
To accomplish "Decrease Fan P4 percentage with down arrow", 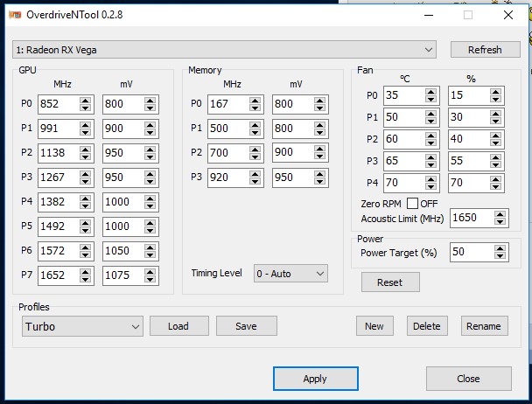I will 496,186.
